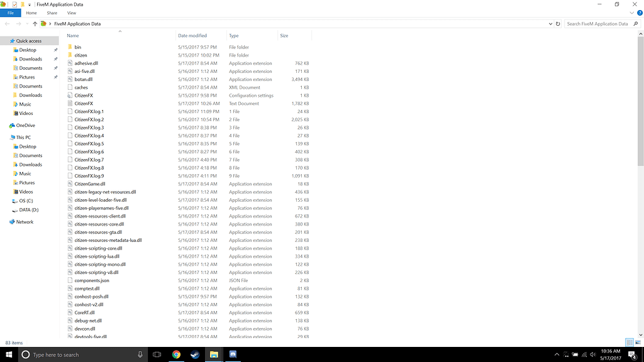
Task: Show hidden icons in the system tray
Action: point(557,354)
